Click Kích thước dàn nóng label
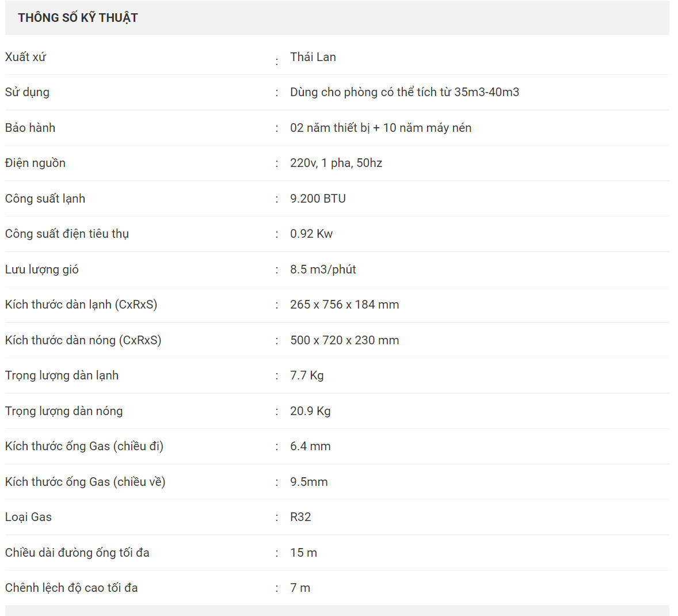This screenshot has height=616, width=678. coord(83,340)
